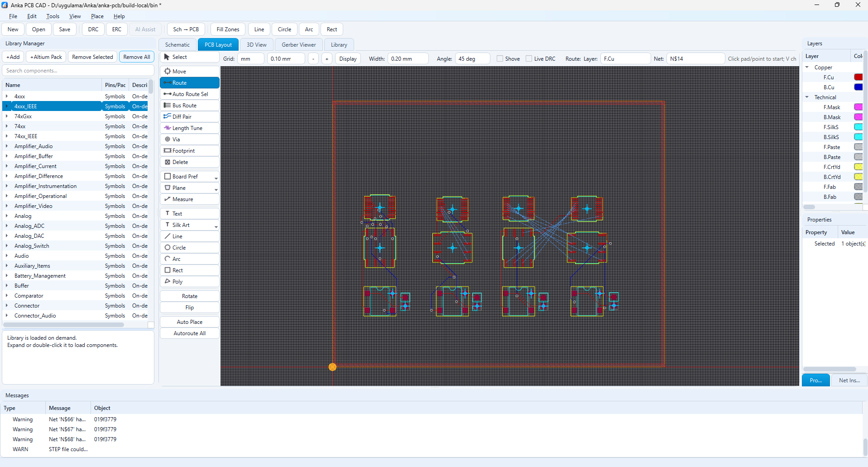Select the Poly polygon tool
The width and height of the screenshot is (868, 467).
point(189,282)
